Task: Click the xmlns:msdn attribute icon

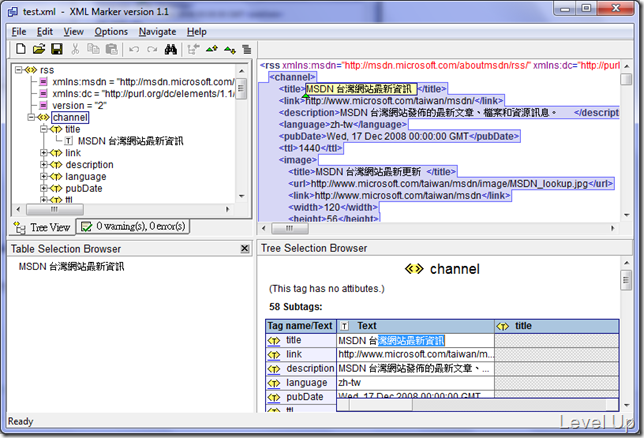Action: pyautogui.click(x=44, y=82)
